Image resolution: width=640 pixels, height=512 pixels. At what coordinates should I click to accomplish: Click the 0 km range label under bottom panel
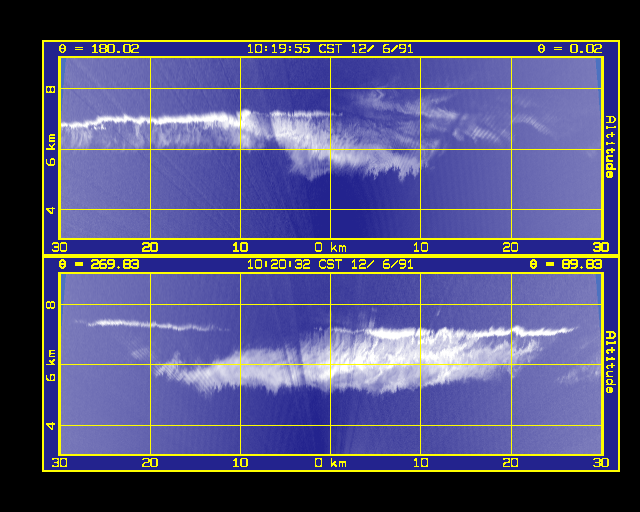330,463
